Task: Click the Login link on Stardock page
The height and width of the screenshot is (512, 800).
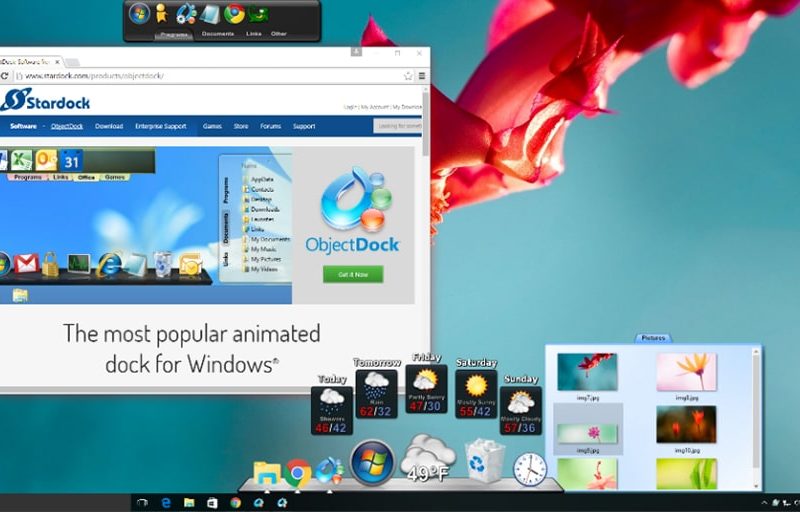Action: point(350,107)
